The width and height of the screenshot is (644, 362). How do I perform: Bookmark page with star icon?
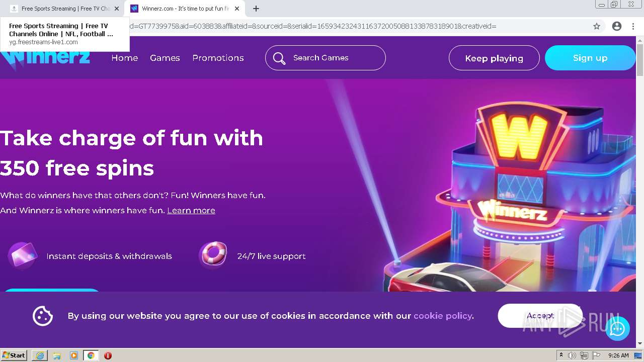(597, 26)
